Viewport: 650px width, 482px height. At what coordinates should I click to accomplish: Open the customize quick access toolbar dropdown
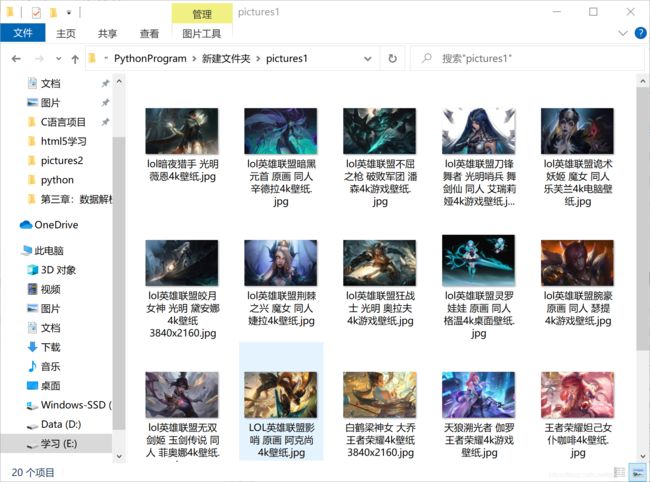coord(69,13)
